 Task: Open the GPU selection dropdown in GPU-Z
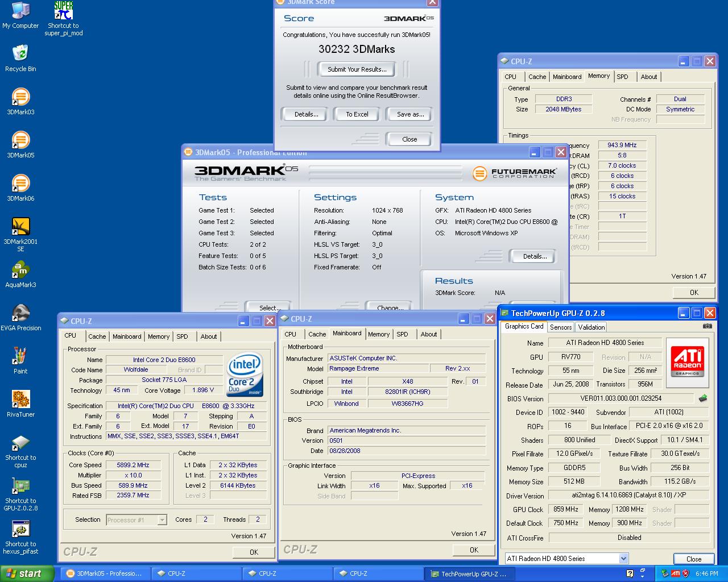pyautogui.click(x=623, y=559)
